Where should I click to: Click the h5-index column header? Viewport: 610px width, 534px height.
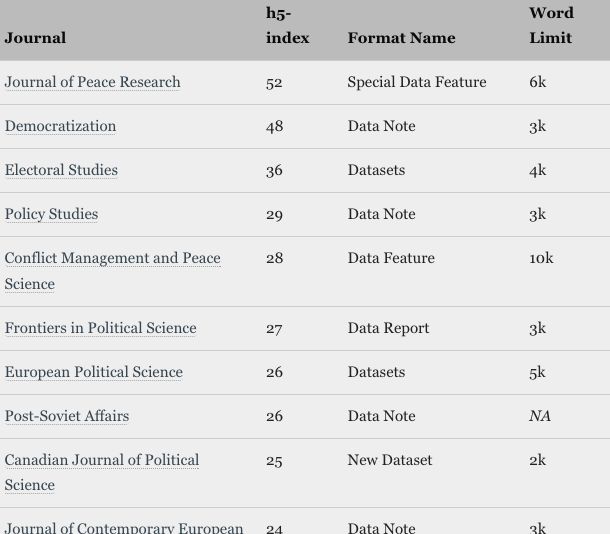click(x=287, y=26)
